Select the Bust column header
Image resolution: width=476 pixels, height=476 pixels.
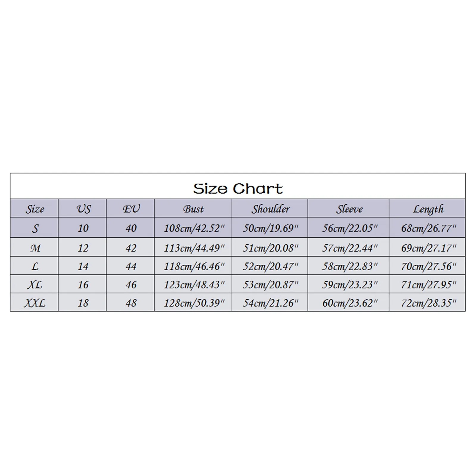pyautogui.click(x=193, y=209)
